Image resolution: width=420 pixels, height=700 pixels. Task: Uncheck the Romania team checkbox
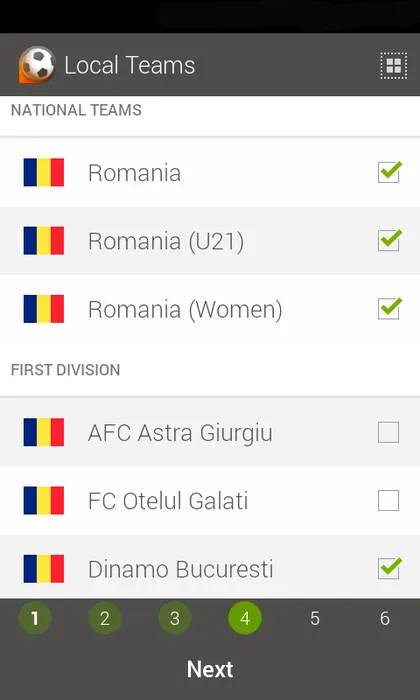click(x=389, y=172)
